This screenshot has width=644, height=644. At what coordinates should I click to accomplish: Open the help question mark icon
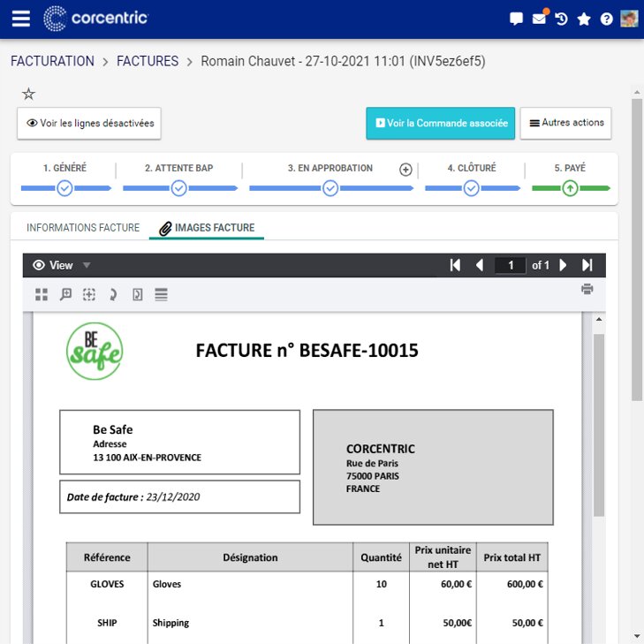click(x=606, y=19)
